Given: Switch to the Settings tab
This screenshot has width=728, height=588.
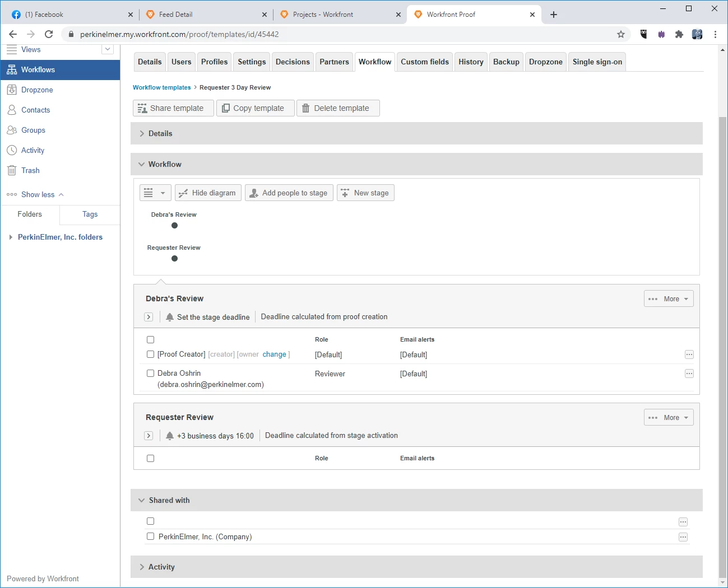Looking at the screenshot, I should point(252,62).
